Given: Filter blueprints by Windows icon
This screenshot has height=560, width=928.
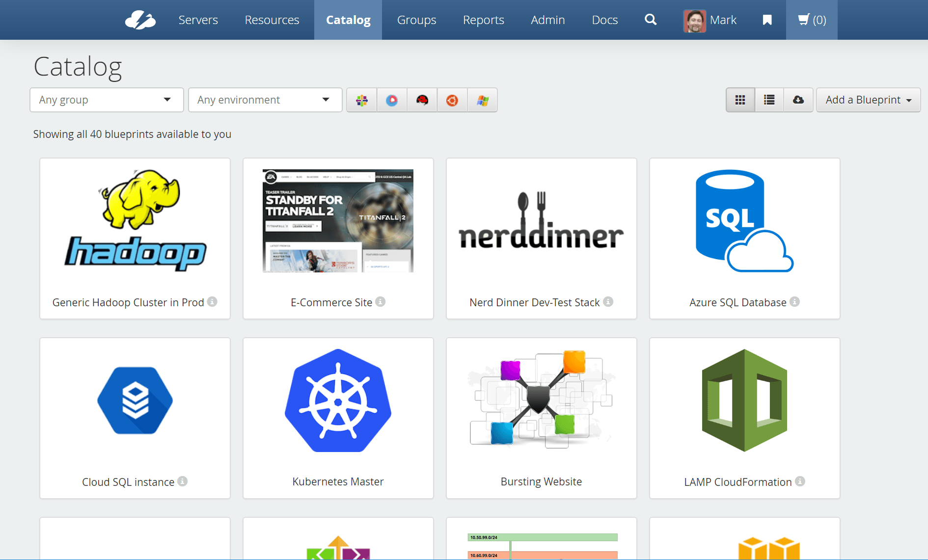Looking at the screenshot, I should (483, 100).
